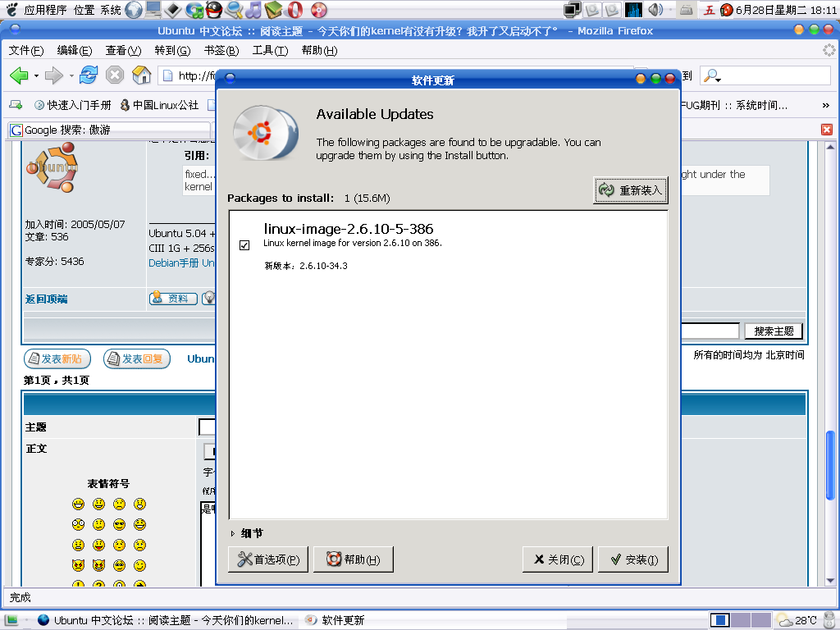Open the 转到 menu in Firefox
Screen dimensions: 840x630
coord(172,50)
